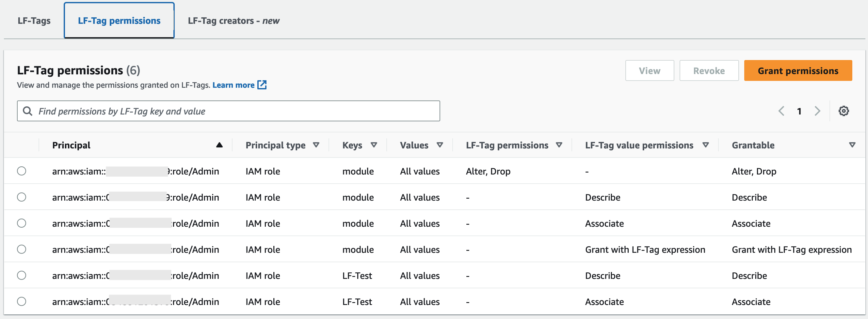Viewport: 868px width, 319px height.
Task: Click external link icon beside Learn more
Action: coord(262,85)
